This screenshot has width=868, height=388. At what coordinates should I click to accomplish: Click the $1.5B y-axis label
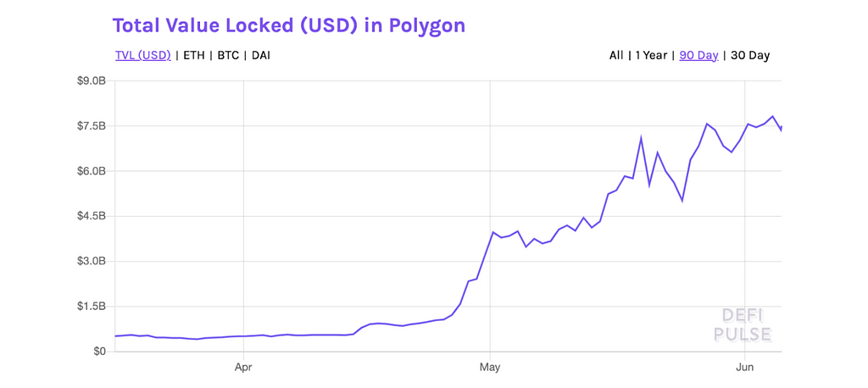[91, 306]
